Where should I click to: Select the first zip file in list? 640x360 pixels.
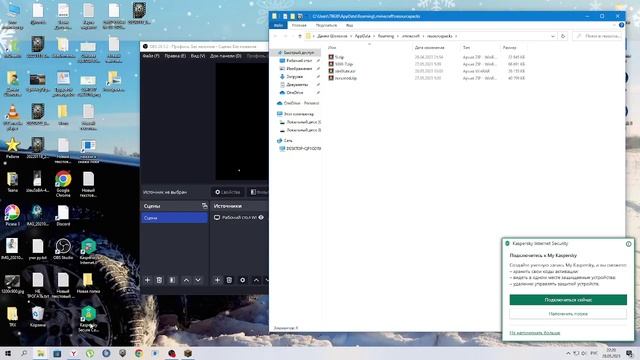(x=427, y=57)
